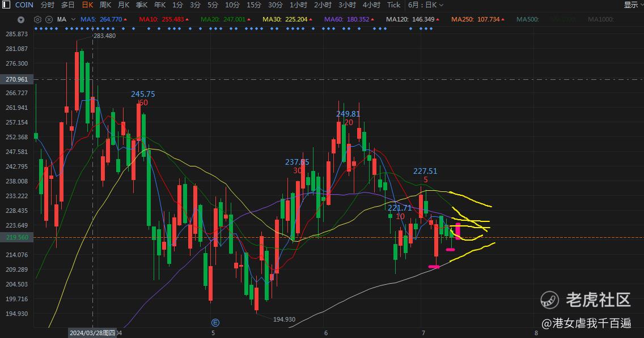Select the 分时 intraday tab
The width and height of the screenshot is (644, 338).
(x=48, y=5)
